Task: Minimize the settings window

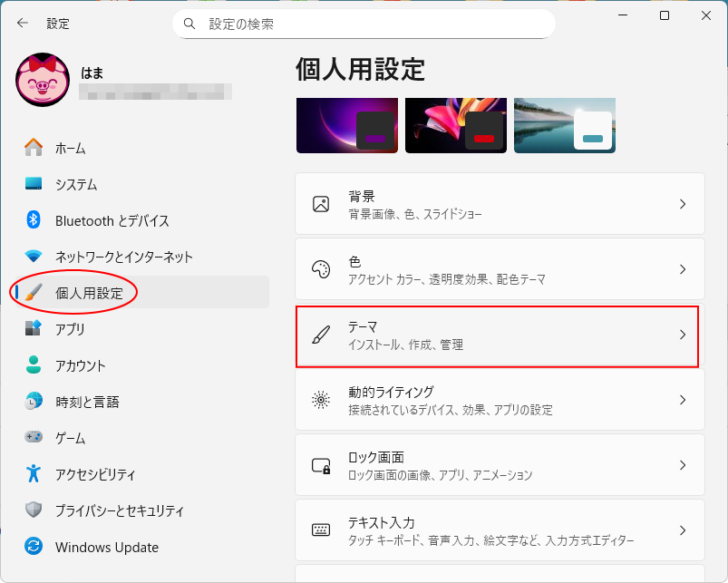Action: point(623,15)
